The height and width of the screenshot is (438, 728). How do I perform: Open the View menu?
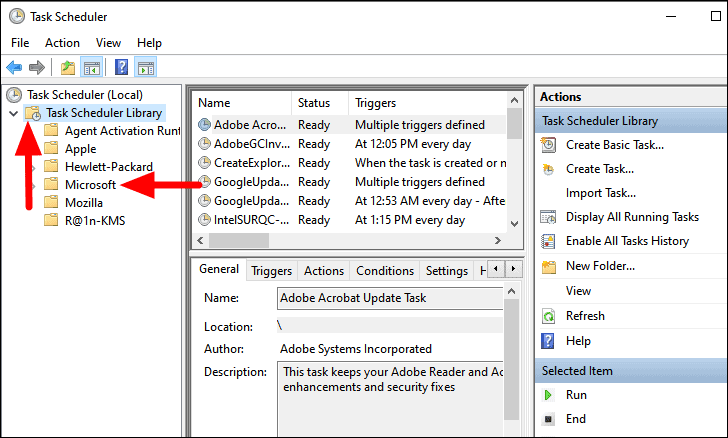coord(108,43)
